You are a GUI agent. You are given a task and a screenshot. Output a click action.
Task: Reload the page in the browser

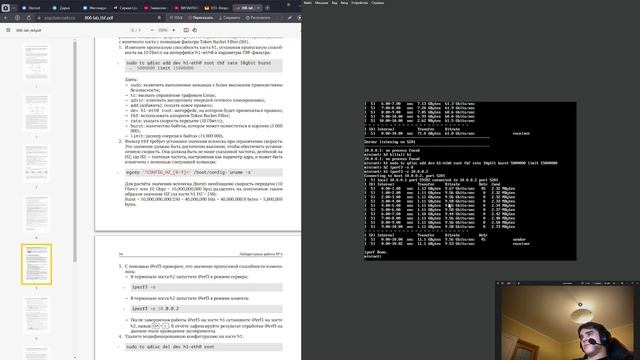29,18
